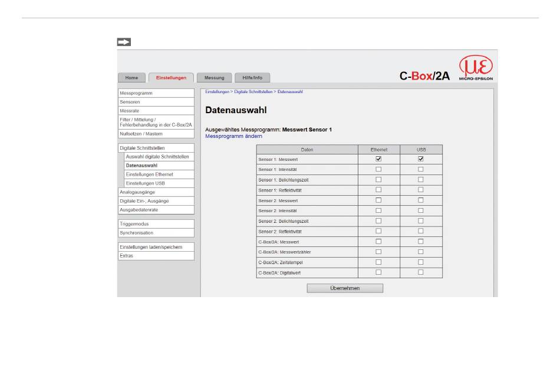Viewport: 560px width, 392px height.
Task: Click the arrow icon above the page
Action: tap(123, 42)
